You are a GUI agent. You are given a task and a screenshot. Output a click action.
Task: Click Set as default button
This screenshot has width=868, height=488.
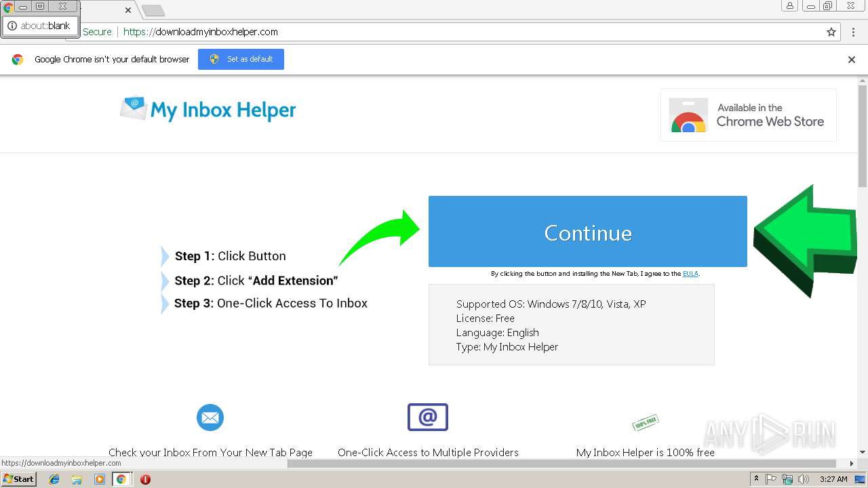point(241,59)
